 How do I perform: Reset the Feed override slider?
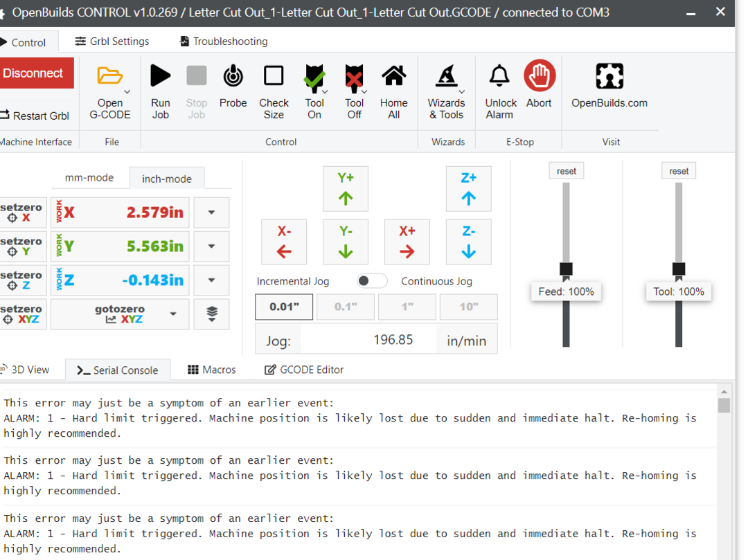pos(566,171)
